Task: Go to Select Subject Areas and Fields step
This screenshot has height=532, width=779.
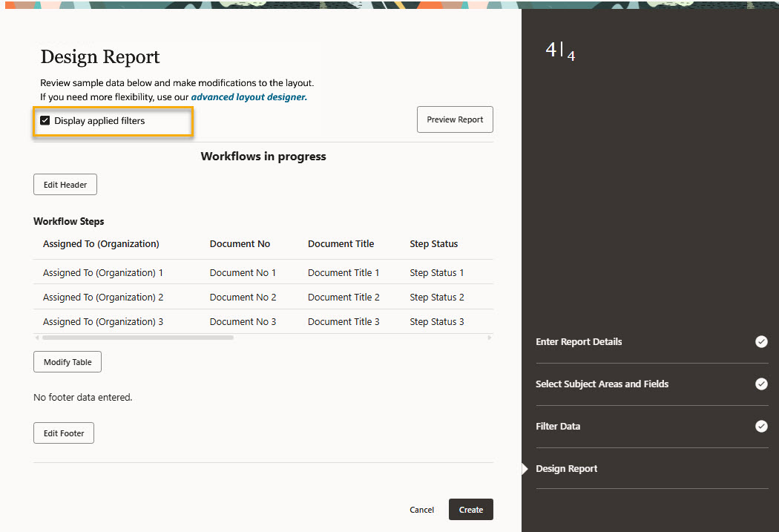Action: pyautogui.click(x=602, y=384)
